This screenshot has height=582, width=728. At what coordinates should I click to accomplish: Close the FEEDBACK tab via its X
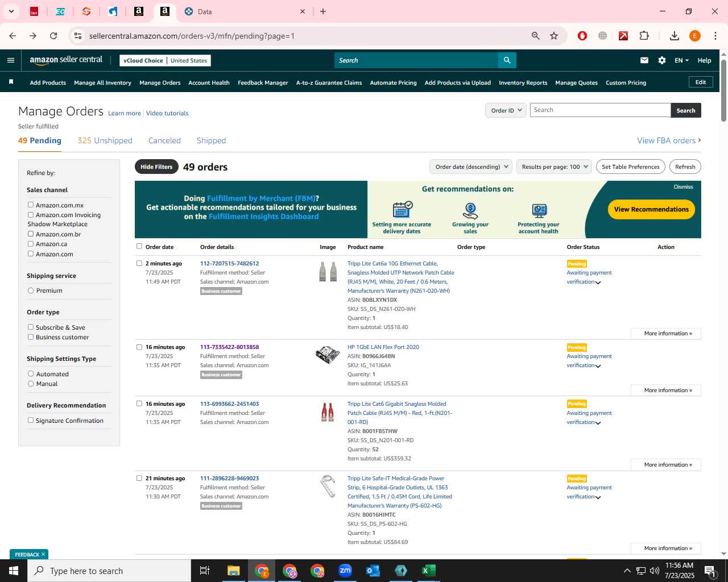tap(43, 554)
